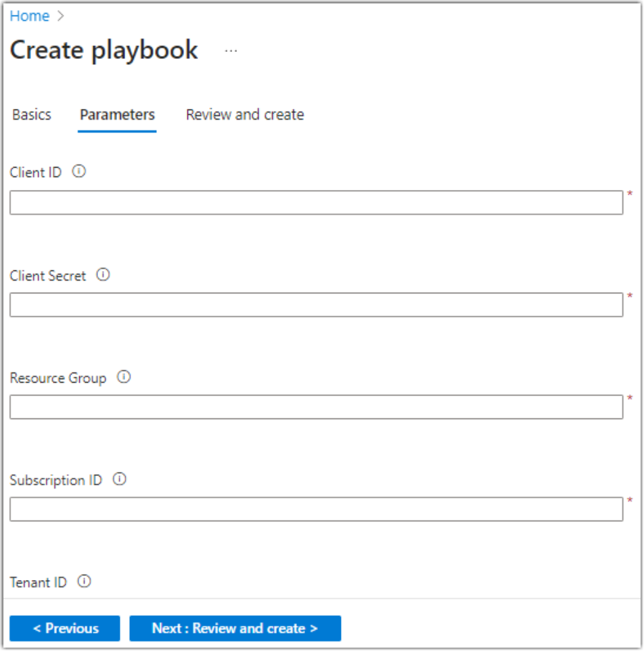Viewport: 644px width, 651px height.
Task: Show info tooltip for Client Secret
Action: click(x=103, y=275)
